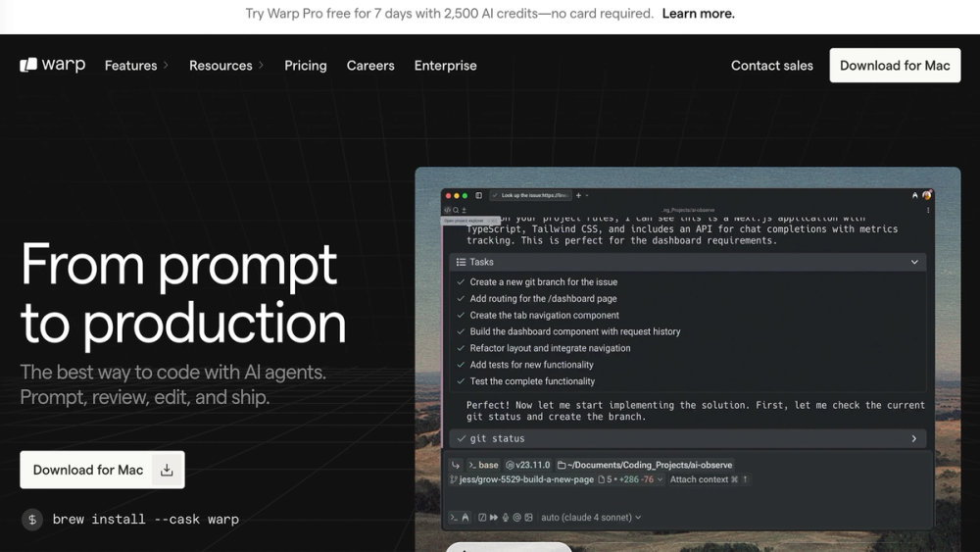Click the dollar sign icon before brew command
The image size is (980, 552).
click(x=32, y=520)
